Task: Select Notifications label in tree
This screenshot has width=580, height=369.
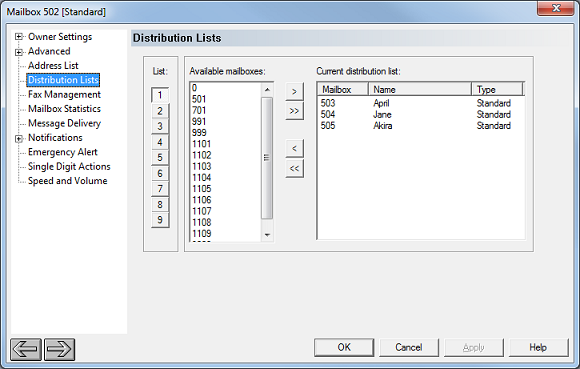Action: 55,138
